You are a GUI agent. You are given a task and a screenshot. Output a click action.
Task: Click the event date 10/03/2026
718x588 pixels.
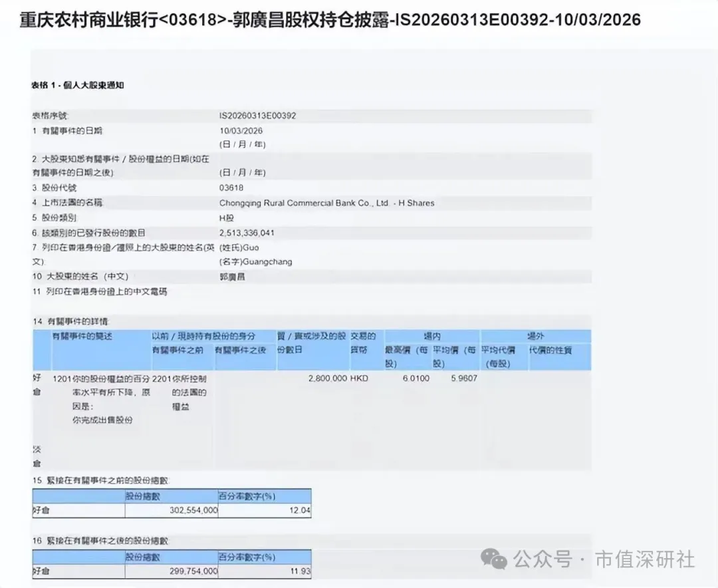[241, 131]
